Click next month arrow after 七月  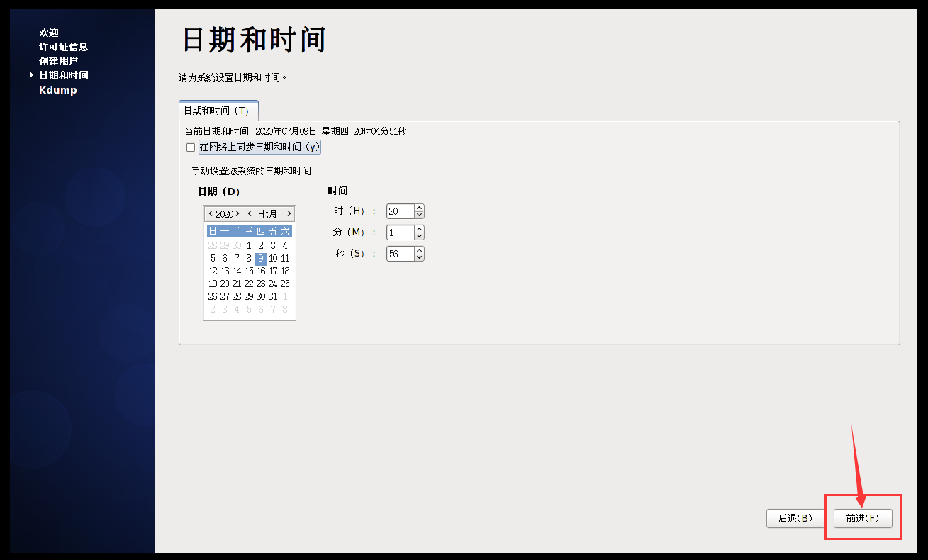tap(289, 213)
